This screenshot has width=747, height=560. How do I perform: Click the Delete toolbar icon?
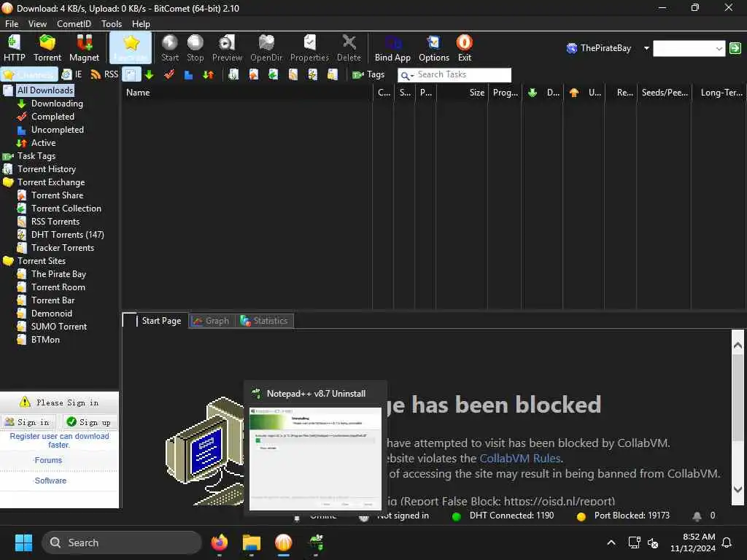tap(349, 48)
